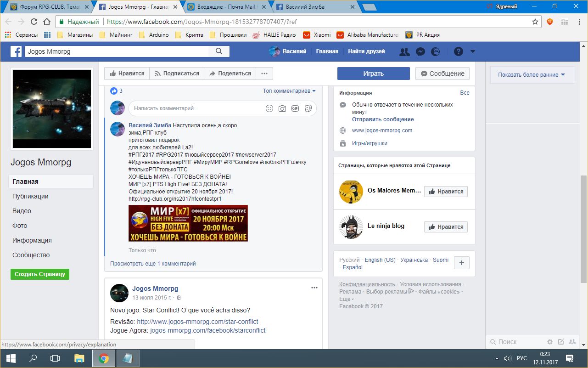
Task: Open the Windows Start menu
Action: (11, 358)
